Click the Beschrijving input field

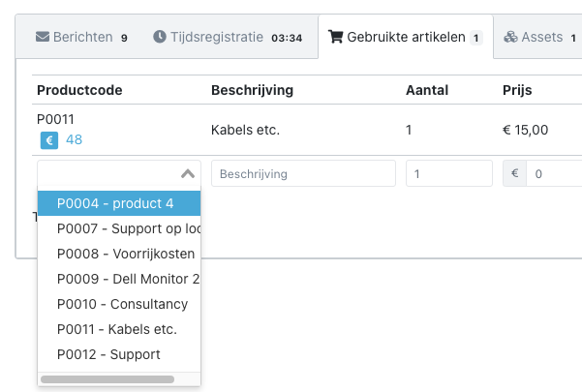[x=303, y=173]
